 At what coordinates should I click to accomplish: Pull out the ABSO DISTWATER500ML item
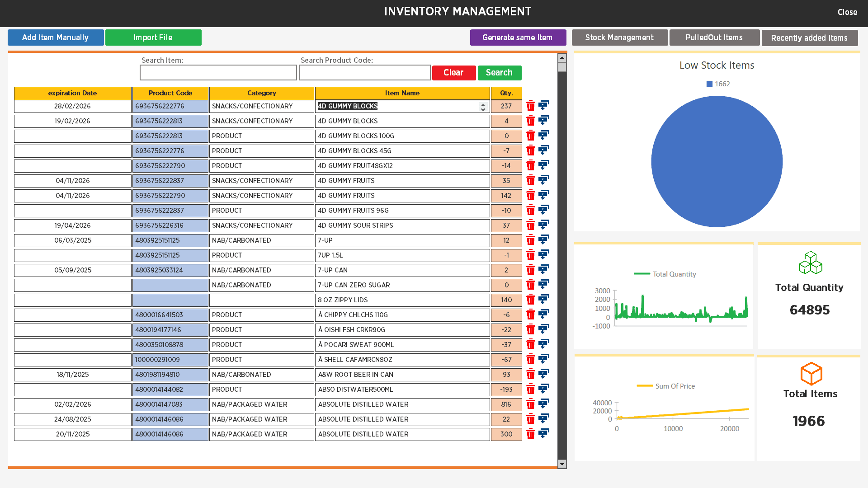(544, 389)
